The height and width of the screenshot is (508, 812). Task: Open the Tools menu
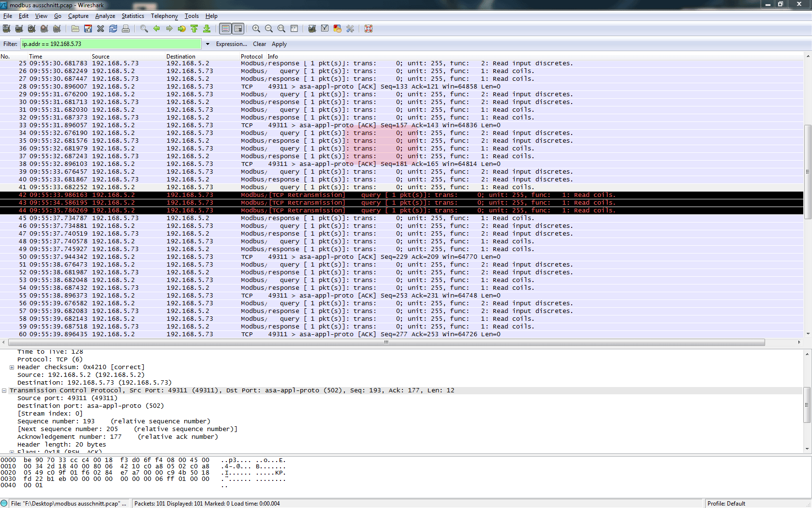coord(192,16)
